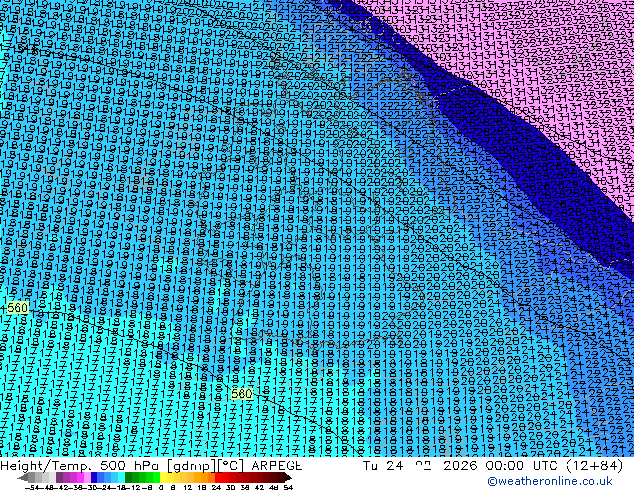Click the '54' label under the color scale
This screenshot has width=634, height=490.
pyautogui.click(x=288, y=487)
